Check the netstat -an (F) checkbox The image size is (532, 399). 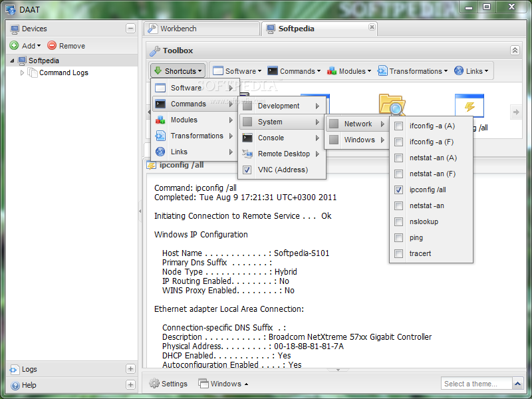(398, 174)
